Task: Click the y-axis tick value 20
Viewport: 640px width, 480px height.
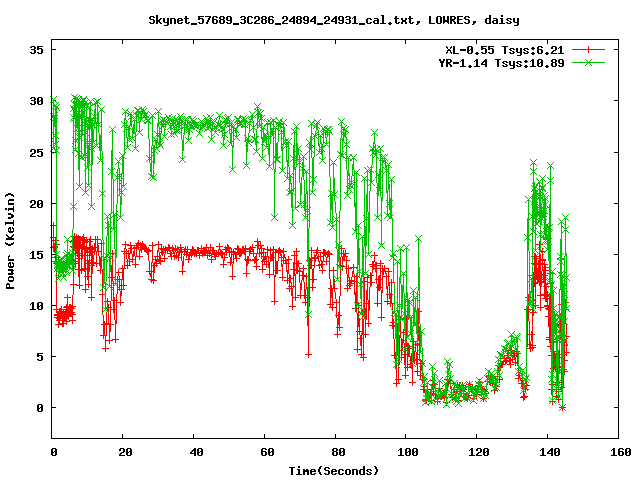Action: pyautogui.click(x=36, y=204)
